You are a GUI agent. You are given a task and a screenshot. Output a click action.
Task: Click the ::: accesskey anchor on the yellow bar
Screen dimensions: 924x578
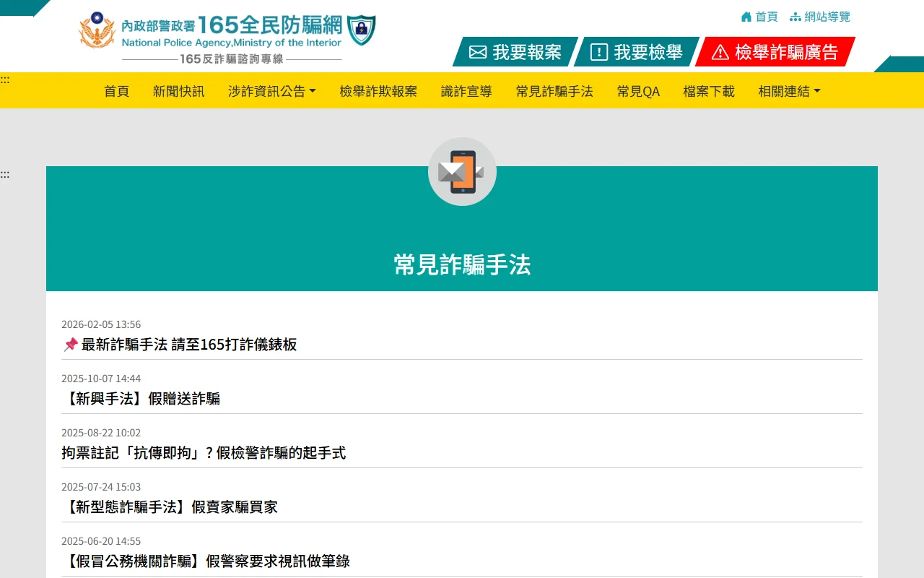click(4, 79)
